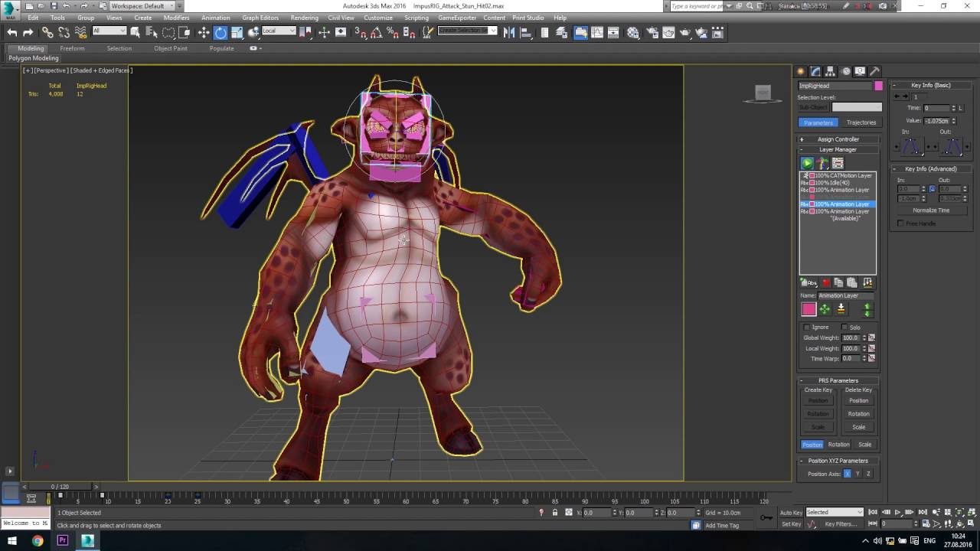Open the Modifiers menu
Screen dimensions: 980x551
[x=176, y=18]
